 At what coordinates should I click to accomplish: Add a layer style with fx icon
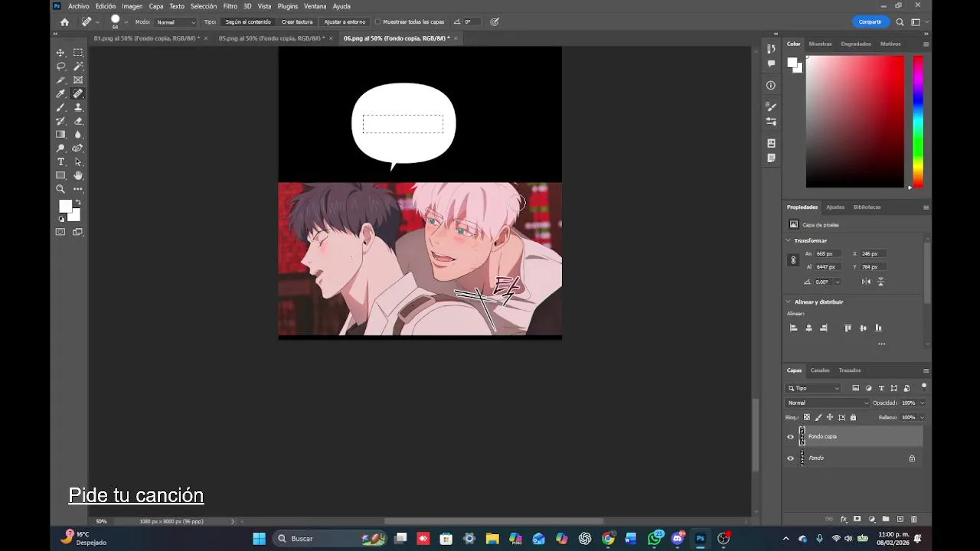click(x=844, y=520)
